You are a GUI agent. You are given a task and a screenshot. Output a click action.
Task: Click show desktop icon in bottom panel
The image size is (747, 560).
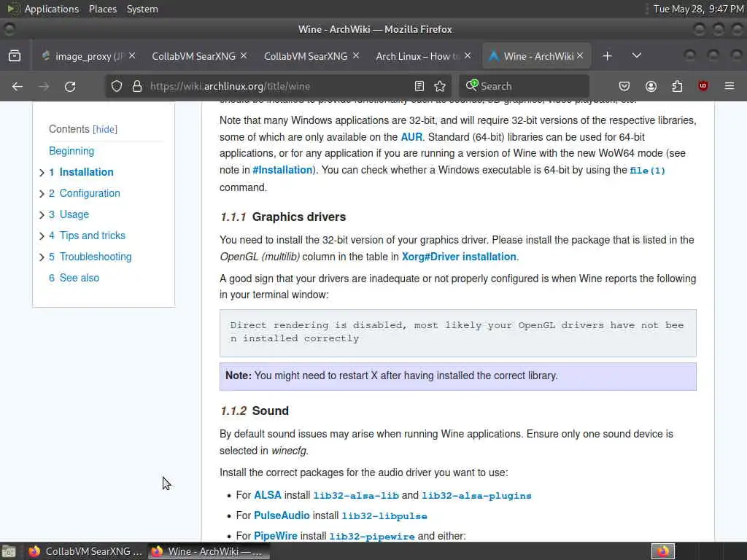point(9,551)
